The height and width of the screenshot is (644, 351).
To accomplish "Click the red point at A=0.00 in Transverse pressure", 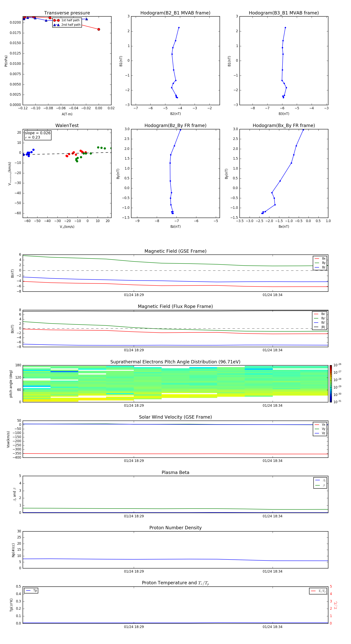I will pyautogui.click(x=99, y=29).
